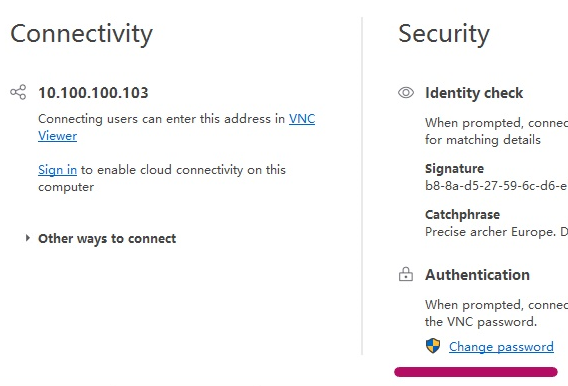
Task: Open the Change password link
Action: tap(501, 347)
